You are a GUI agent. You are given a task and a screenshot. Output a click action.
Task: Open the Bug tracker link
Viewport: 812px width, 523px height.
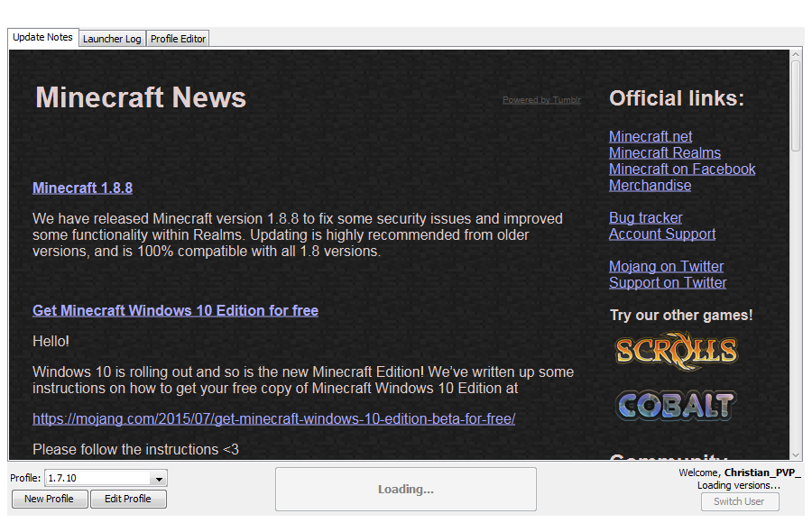pos(645,218)
